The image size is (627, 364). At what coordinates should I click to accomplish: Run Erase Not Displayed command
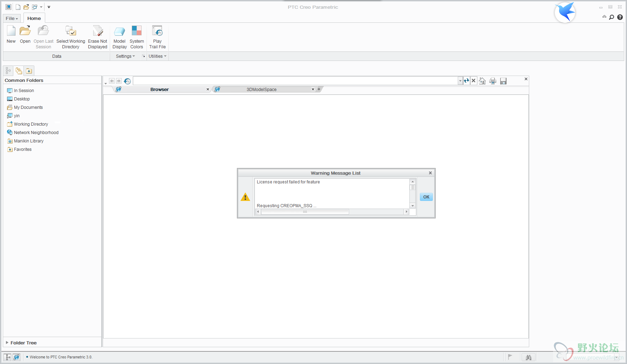click(x=97, y=37)
